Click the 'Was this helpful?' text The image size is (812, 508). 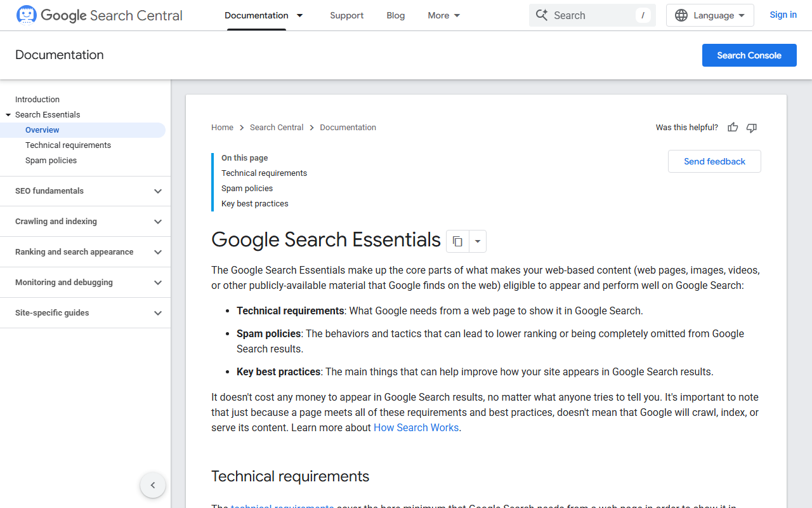pos(687,128)
